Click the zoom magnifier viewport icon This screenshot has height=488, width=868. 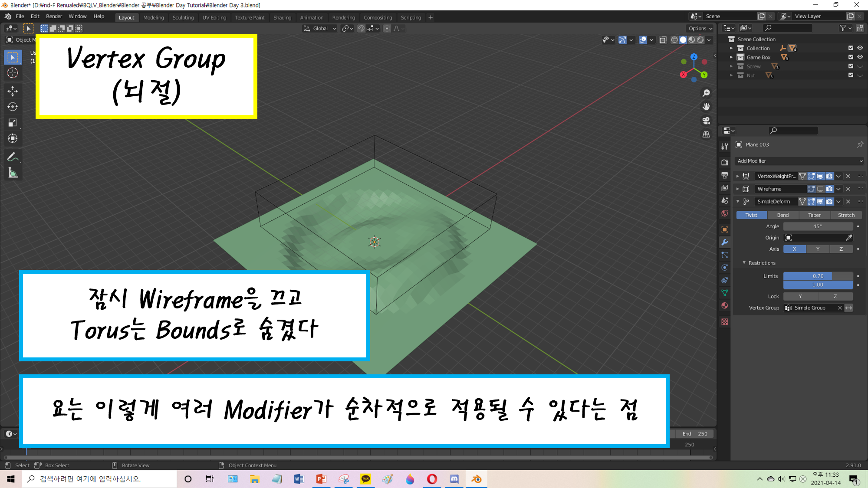[x=706, y=93]
